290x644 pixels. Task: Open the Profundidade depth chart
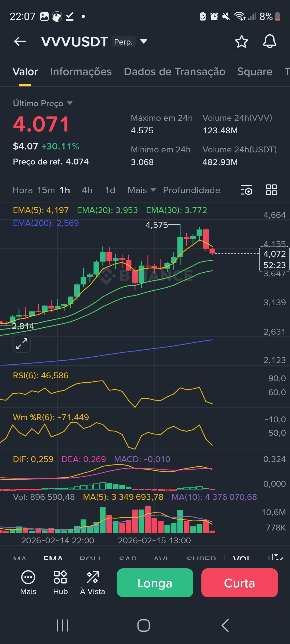pos(192,190)
